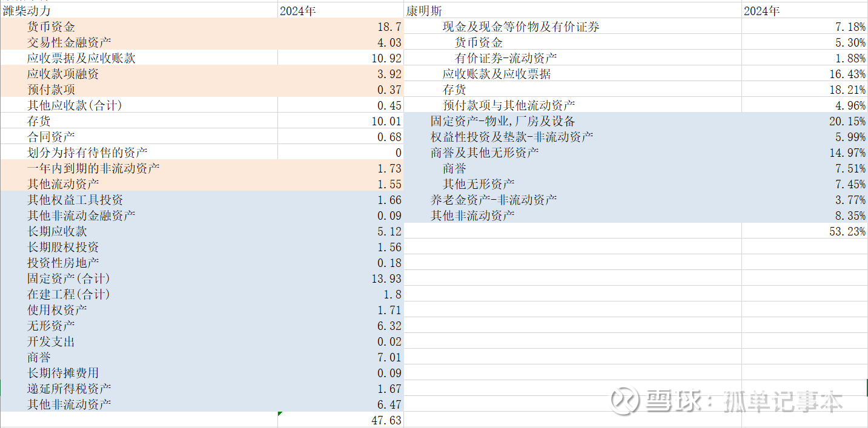Click the value 7.51% cell
This screenshot has height=428, width=868.
(804, 168)
